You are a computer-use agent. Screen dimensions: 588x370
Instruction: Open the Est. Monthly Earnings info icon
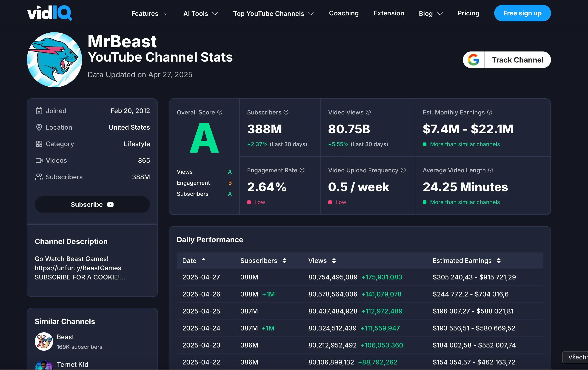click(x=490, y=112)
